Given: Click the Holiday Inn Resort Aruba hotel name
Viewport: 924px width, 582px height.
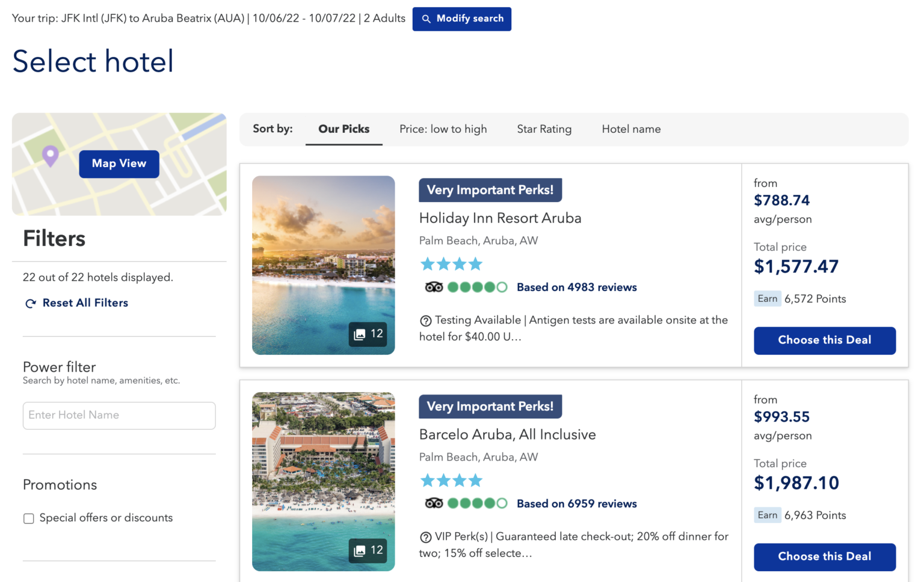Looking at the screenshot, I should coord(500,218).
